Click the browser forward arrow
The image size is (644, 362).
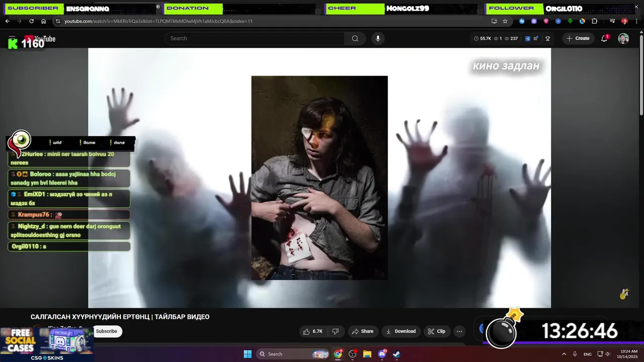[x=19, y=21]
